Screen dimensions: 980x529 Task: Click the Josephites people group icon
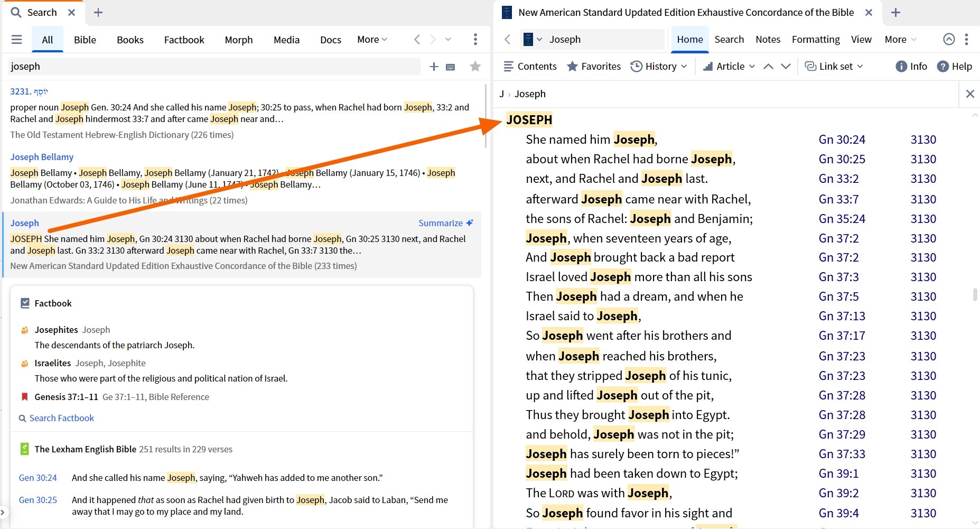coord(24,330)
